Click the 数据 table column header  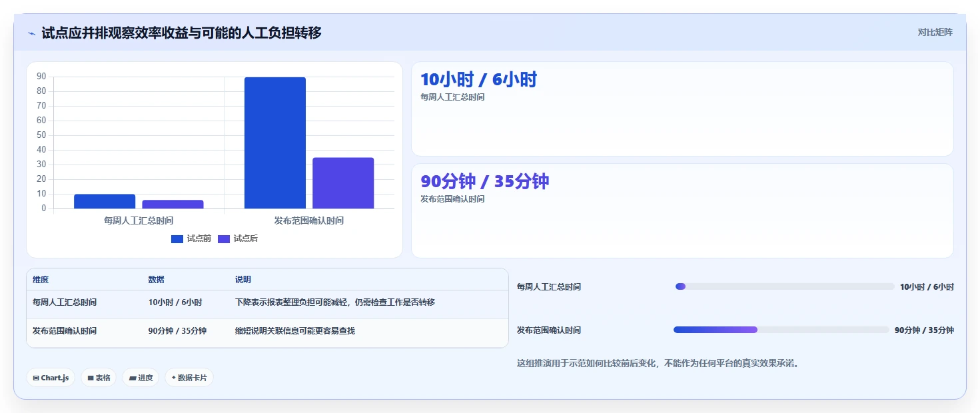tap(156, 280)
